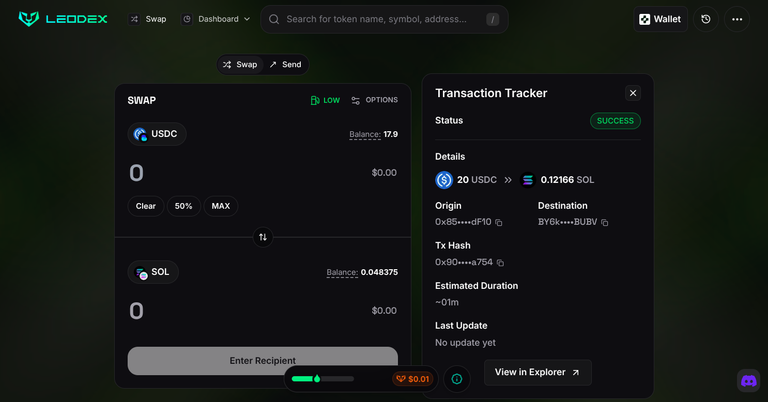Image resolution: width=768 pixels, height=402 pixels.
Task: Toggle the LOW gas fee setting
Action: (325, 100)
